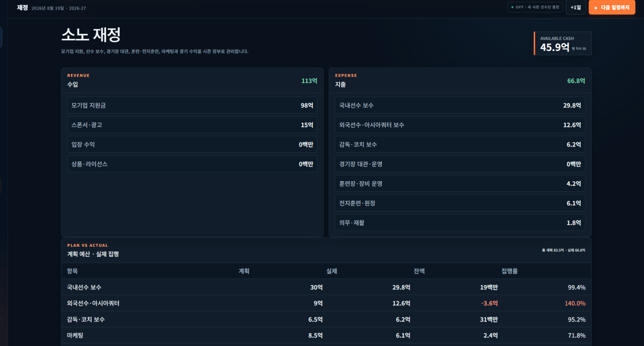Select the 경기장 대관·운영 expense row
Viewport: 644px width, 346px height.
tap(460, 164)
